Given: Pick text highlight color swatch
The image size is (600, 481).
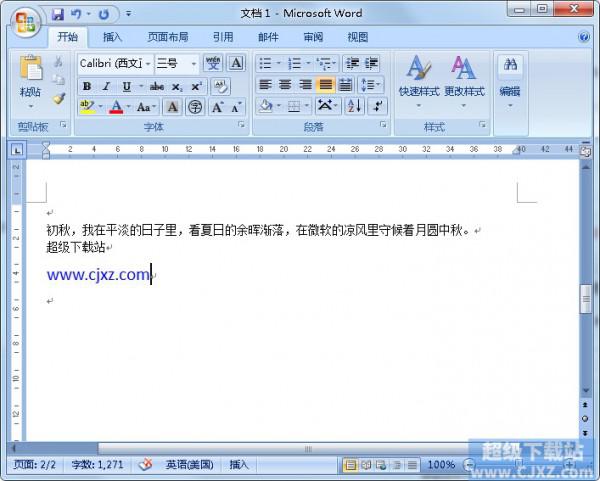Looking at the screenshot, I should coord(87,107).
